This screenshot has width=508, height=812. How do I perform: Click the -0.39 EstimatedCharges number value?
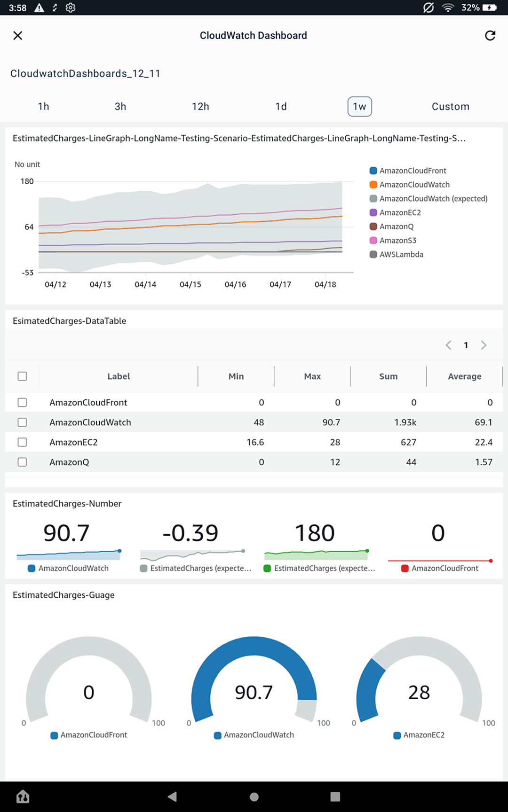point(190,533)
